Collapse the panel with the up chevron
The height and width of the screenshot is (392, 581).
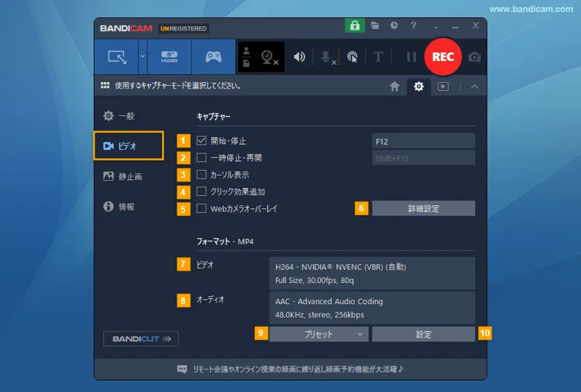(474, 86)
